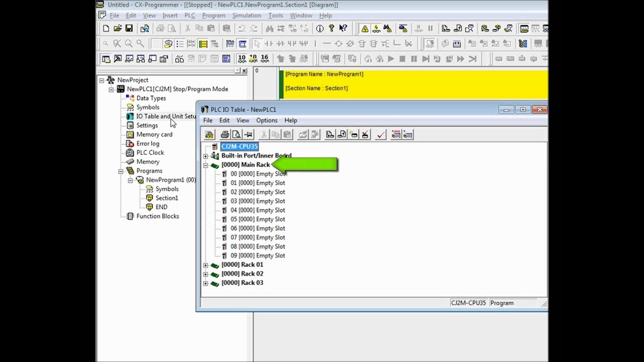Viewport: 644px width, 362px height.
Task: Select the PLC Clock tree item
Action: click(150, 152)
